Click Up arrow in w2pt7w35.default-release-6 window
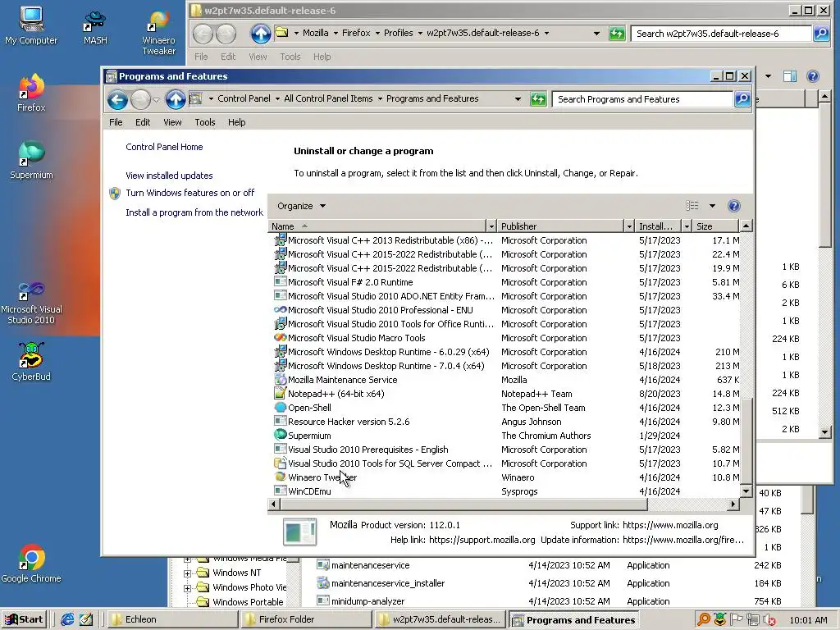Image resolution: width=840 pixels, height=630 pixels. click(x=261, y=34)
